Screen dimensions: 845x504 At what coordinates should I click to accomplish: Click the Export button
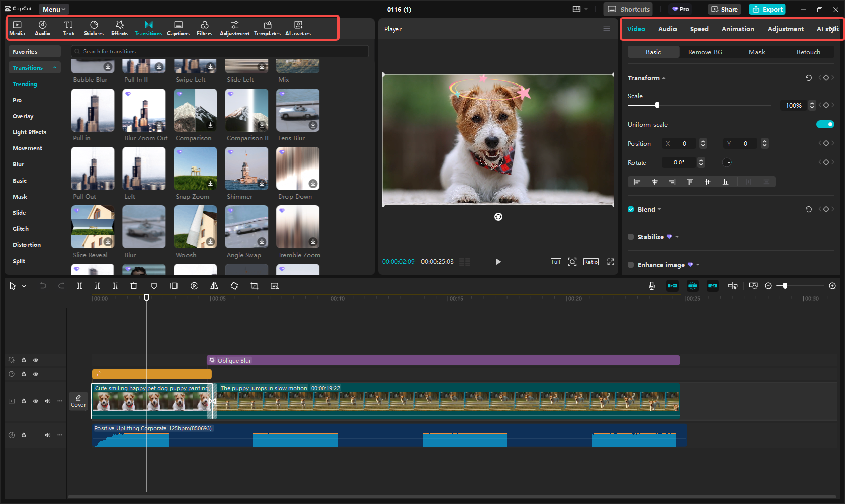click(x=768, y=9)
